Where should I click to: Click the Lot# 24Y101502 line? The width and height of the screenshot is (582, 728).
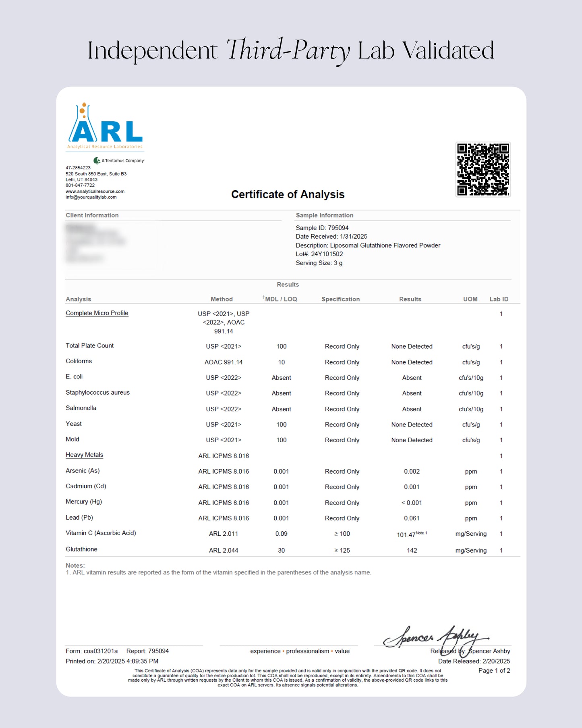[x=319, y=254]
